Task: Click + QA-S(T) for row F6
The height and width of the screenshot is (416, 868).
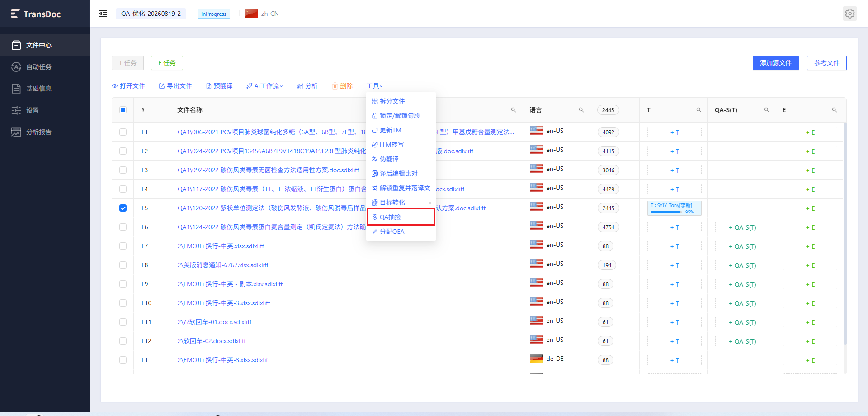Action: pos(742,227)
